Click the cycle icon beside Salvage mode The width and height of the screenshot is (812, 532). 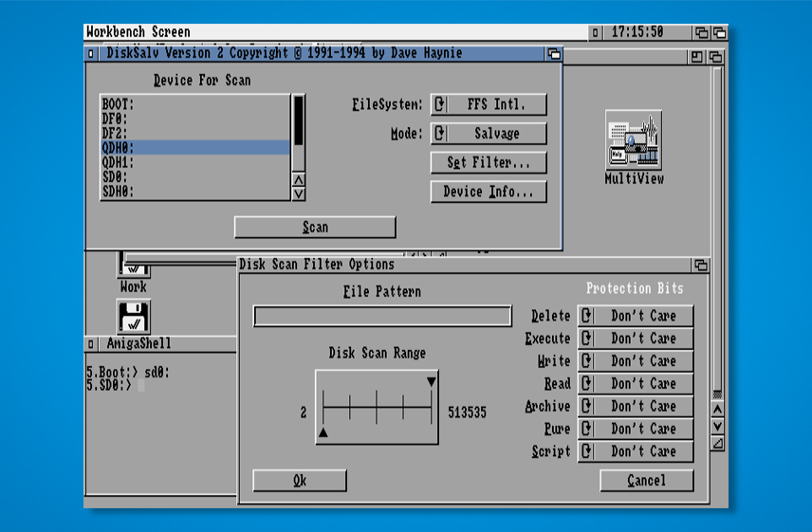(x=440, y=134)
